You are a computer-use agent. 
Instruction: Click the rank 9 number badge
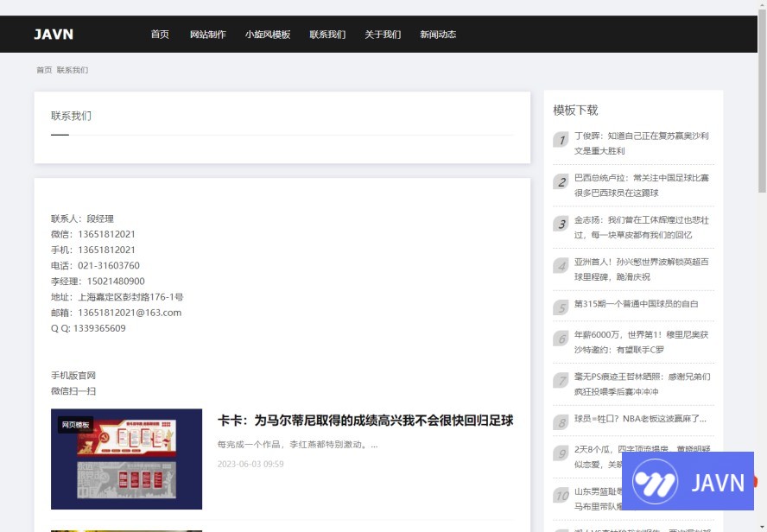tap(561, 453)
